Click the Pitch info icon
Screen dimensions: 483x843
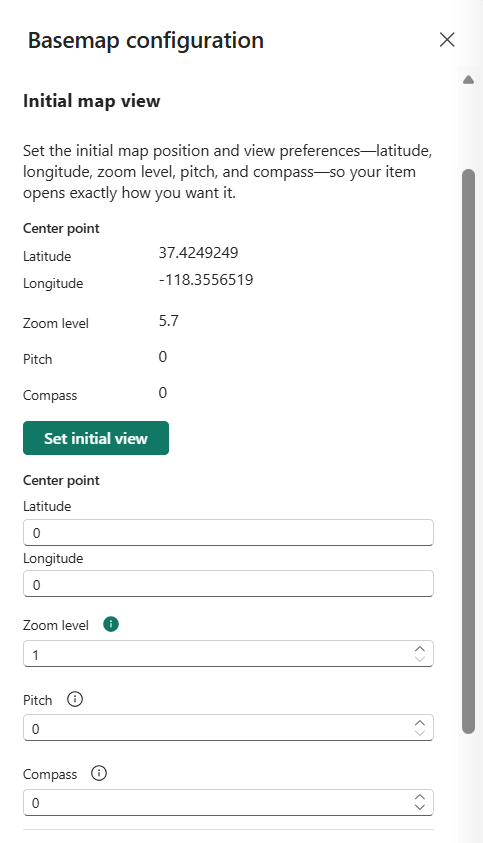pyautogui.click(x=75, y=699)
